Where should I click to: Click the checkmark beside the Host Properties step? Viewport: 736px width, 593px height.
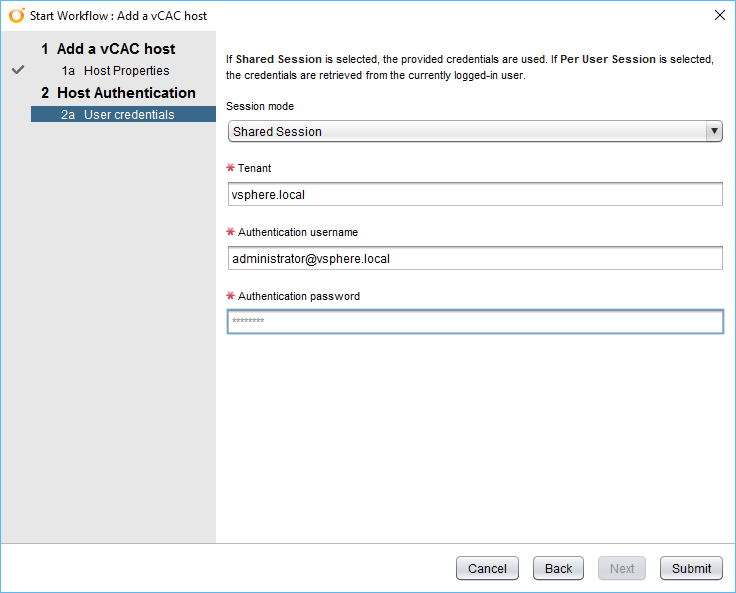[18, 71]
